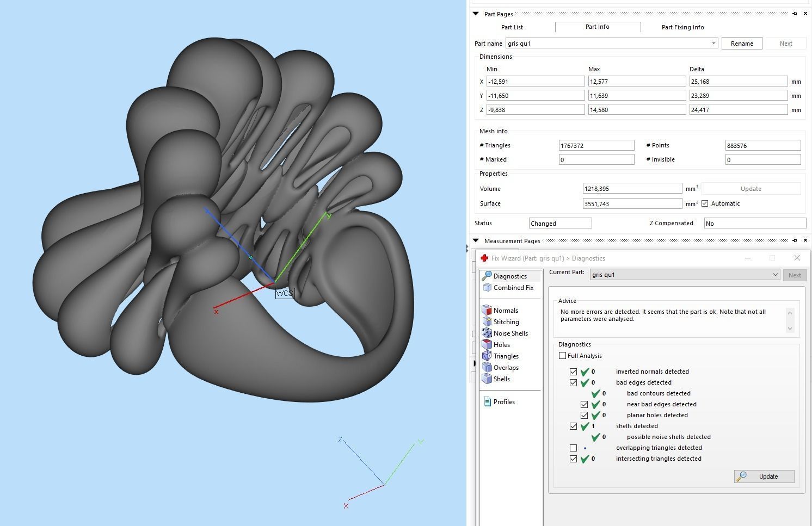
Task: Click the Z Min dimension field
Action: click(x=536, y=110)
